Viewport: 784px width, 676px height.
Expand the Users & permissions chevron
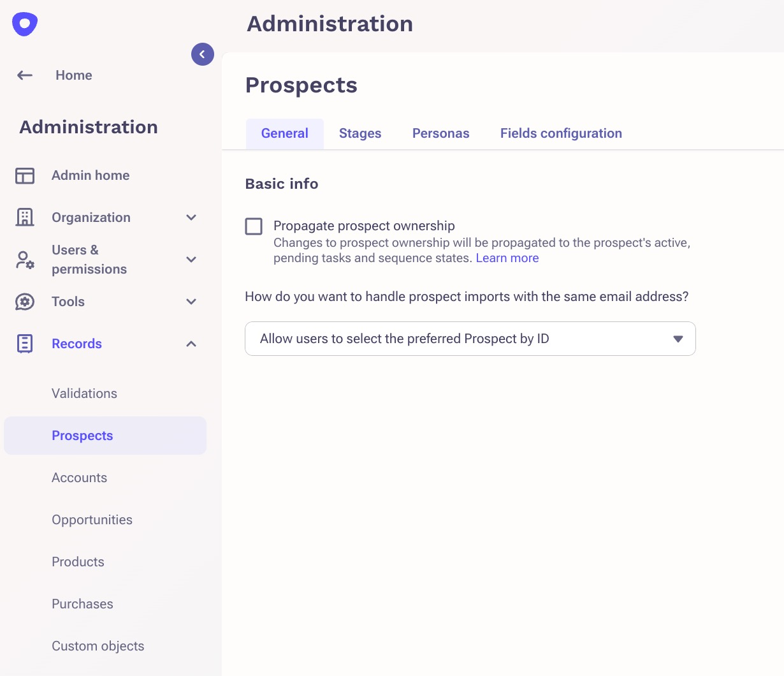coord(191,260)
